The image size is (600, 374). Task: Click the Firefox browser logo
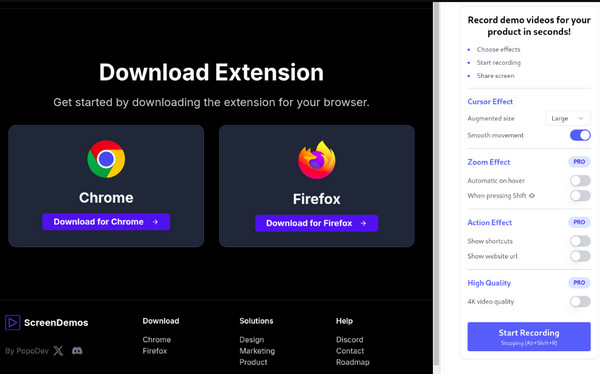317,160
